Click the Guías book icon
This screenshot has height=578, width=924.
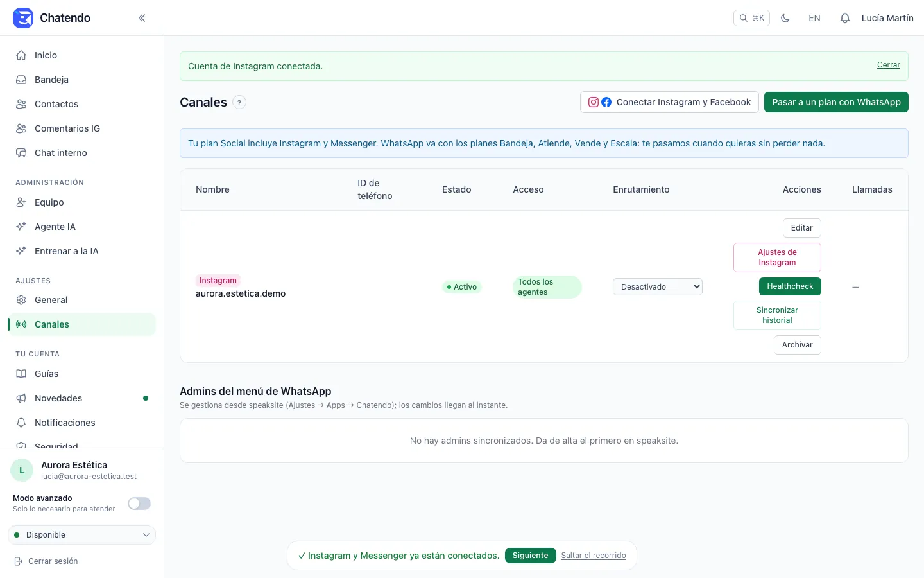pos(21,374)
